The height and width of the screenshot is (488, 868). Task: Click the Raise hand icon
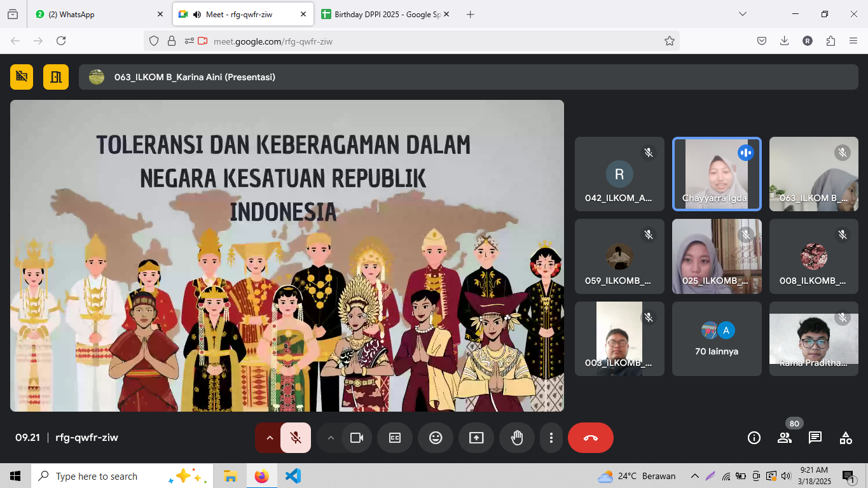(x=517, y=438)
